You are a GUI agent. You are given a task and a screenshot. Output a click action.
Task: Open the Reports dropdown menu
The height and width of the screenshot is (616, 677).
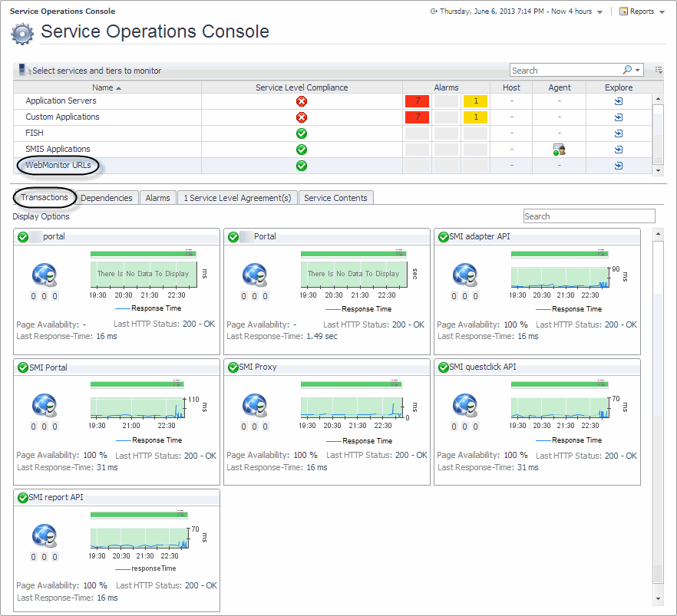tap(641, 12)
